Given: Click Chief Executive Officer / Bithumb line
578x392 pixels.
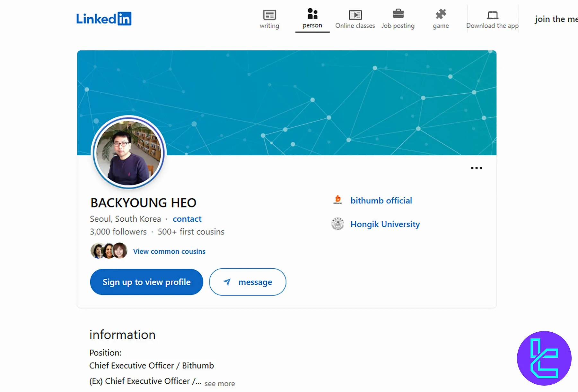Looking at the screenshot, I should click(152, 366).
